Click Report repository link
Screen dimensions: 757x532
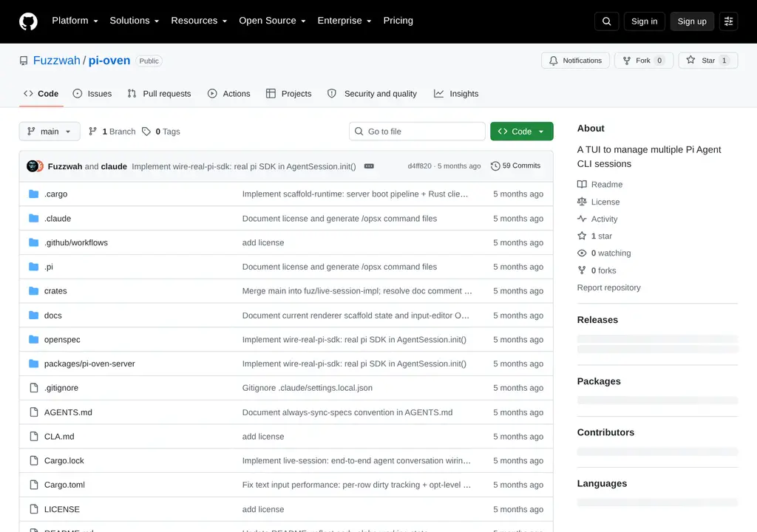pos(609,287)
